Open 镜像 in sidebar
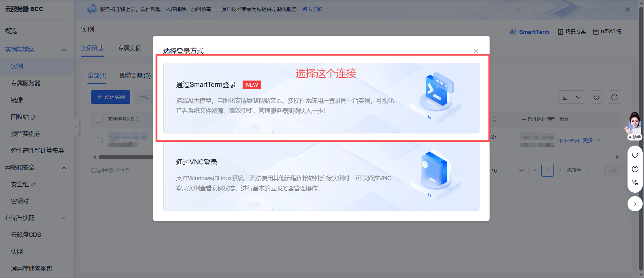Screen dimensions: 644x278 17,100
